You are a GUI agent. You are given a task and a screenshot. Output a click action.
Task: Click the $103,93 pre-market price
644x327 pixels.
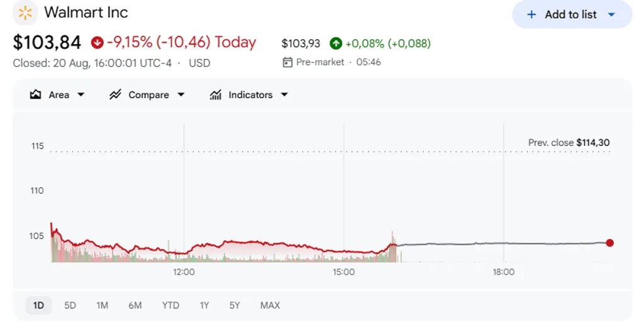(301, 43)
